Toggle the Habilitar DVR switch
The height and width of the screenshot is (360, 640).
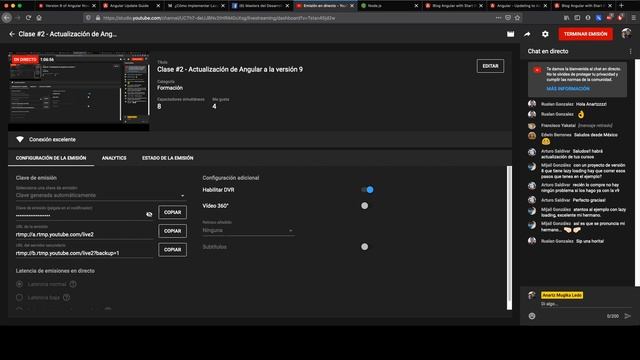pos(367,190)
